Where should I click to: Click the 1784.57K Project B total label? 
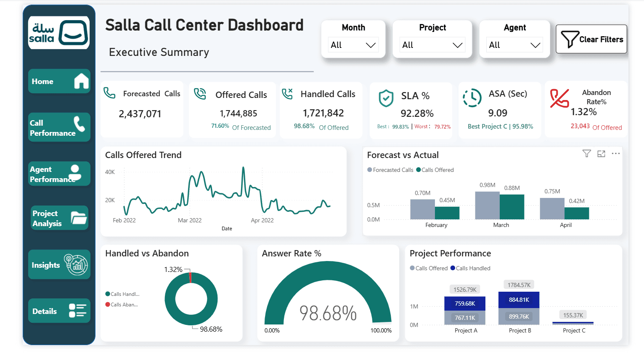[x=519, y=285]
